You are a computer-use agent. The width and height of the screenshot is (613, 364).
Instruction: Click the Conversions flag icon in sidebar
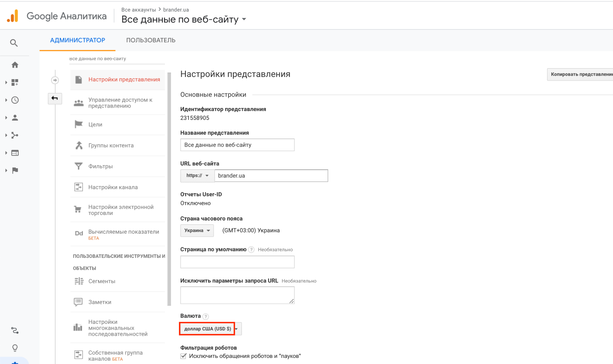tap(15, 171)
